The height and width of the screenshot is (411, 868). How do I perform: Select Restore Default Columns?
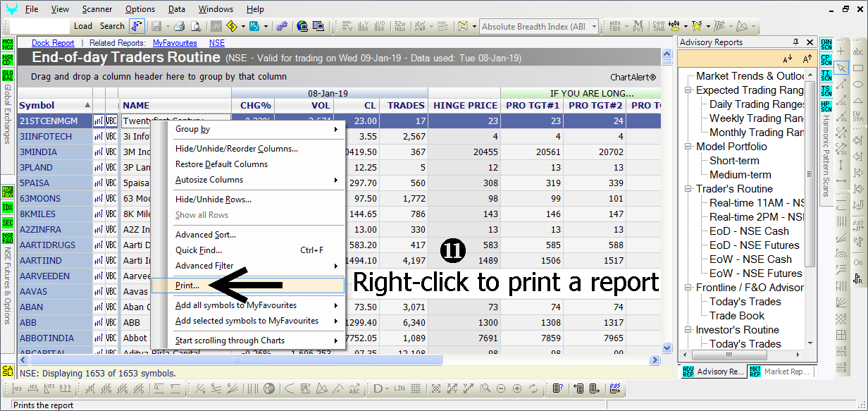pyautogui.click(x=256, y=164)
